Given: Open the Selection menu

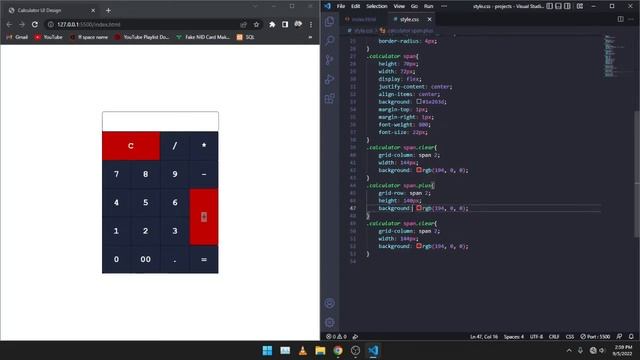Looking at the screenshot, I should tap(376, 6).
